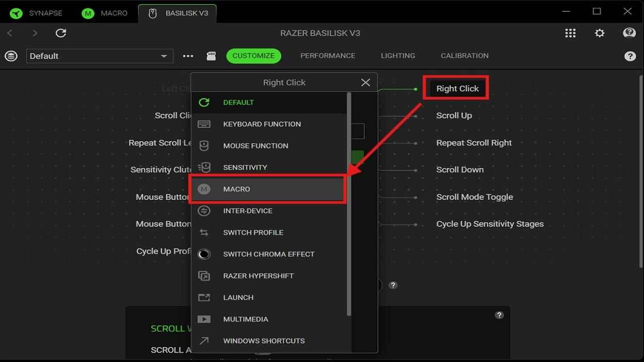
Task: Click the Macro M circle icon
Action: click(x=204, y=189)
